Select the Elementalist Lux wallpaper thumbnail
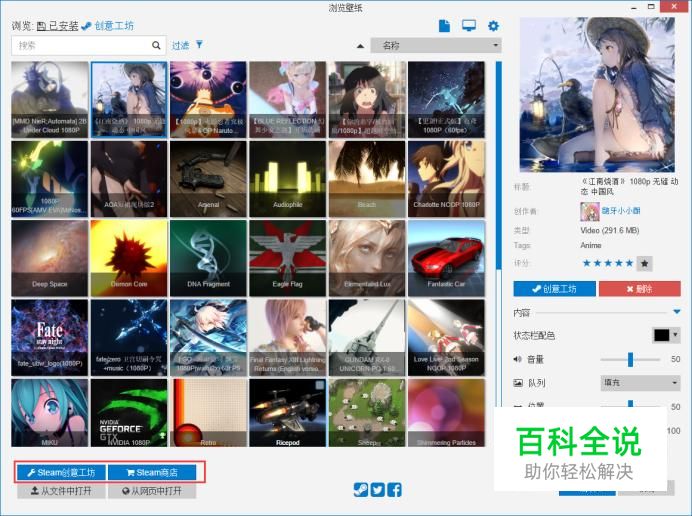The height and width of the screenshot is (516, 692). (367, 258)
